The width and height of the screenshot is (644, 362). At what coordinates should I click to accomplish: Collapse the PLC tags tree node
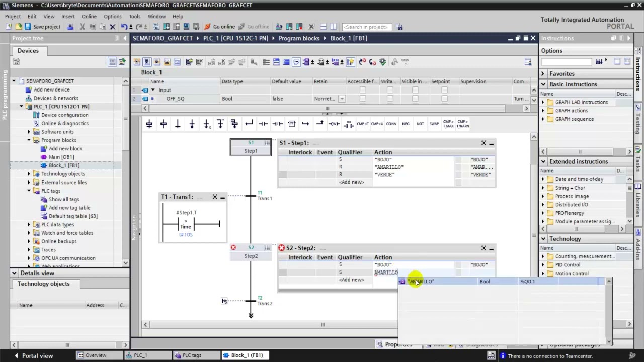(29, 191)
